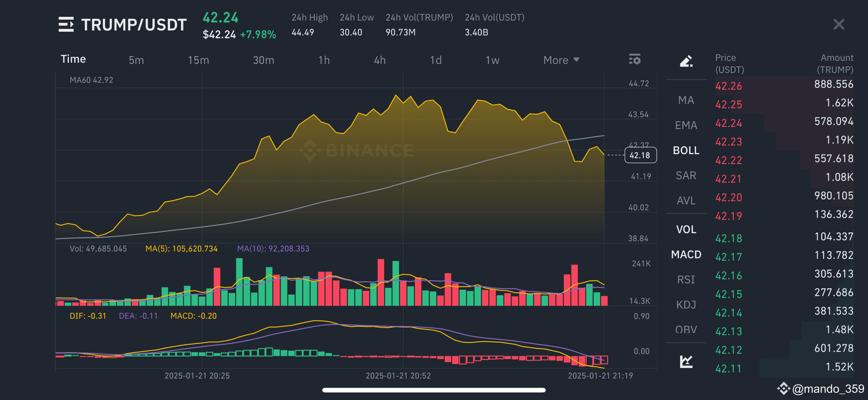Select the 42.16 bid price row
Image resolution: width=868 pixels, height=400 pixels.
(784, 275)
